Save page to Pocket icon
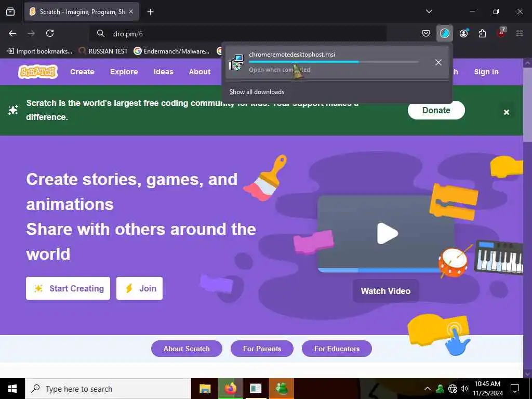 (426, 33)
